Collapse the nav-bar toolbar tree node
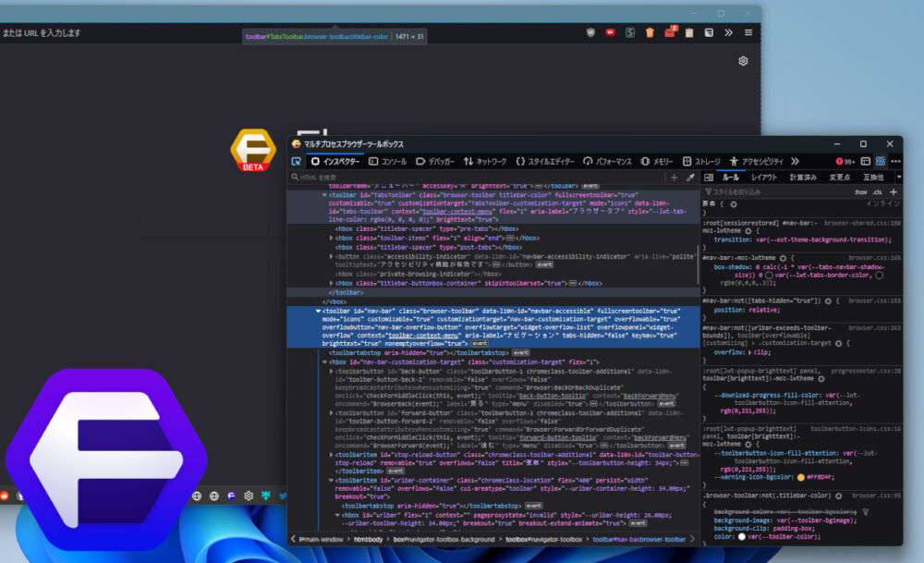Image resolution: width=924 pixels, height=563 pixels. tap(318, 312)
